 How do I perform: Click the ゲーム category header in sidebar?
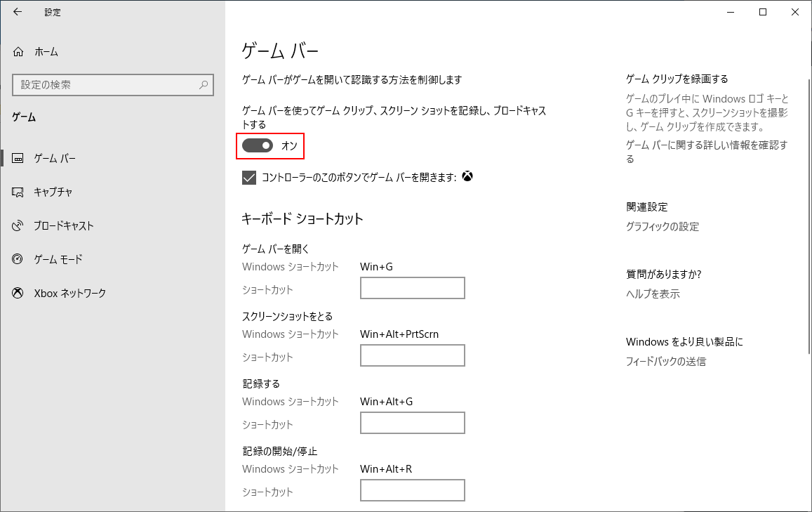(24, 117)
